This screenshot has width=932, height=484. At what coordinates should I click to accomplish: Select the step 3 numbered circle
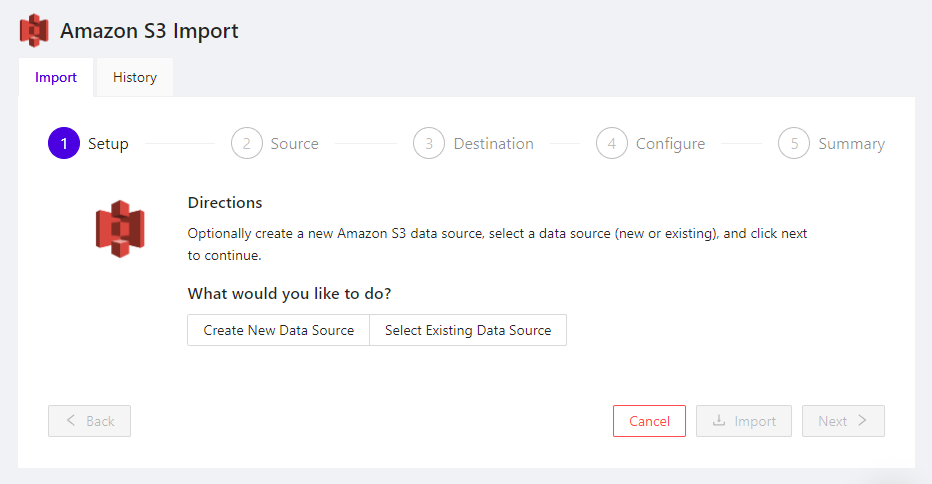[429, 144]
